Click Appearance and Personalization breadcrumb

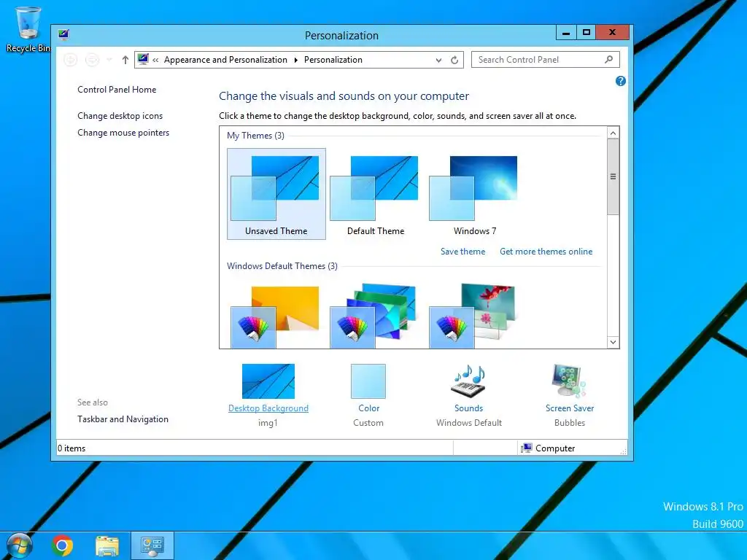pos(226,60)
